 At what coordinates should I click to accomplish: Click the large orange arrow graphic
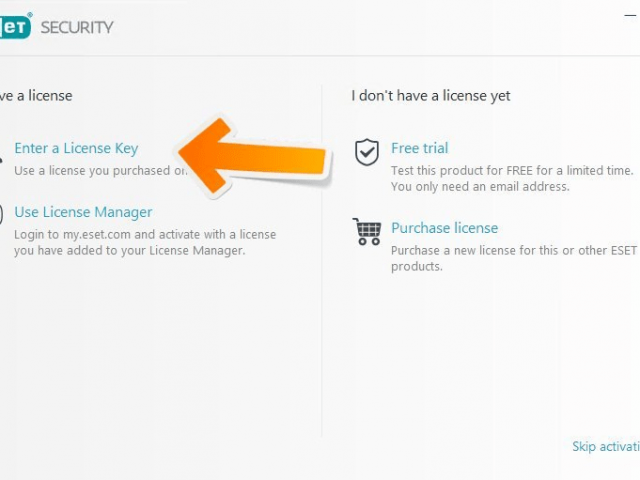254,158
